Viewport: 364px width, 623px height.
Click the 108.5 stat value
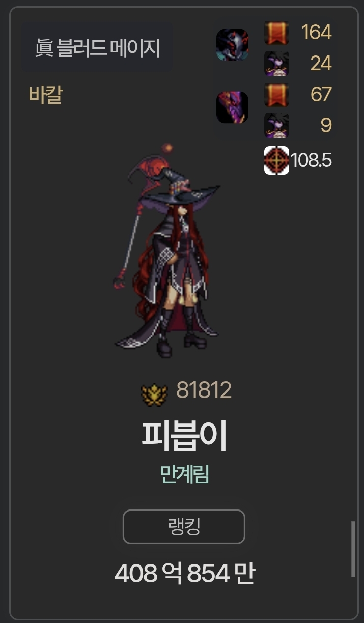point(312,161)
